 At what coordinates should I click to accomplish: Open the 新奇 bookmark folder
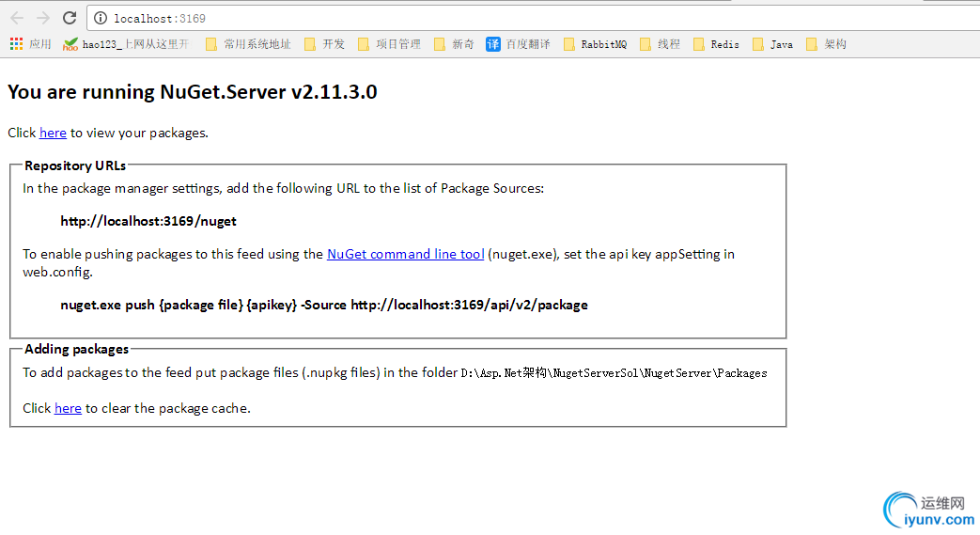click(x=454, y=44)
